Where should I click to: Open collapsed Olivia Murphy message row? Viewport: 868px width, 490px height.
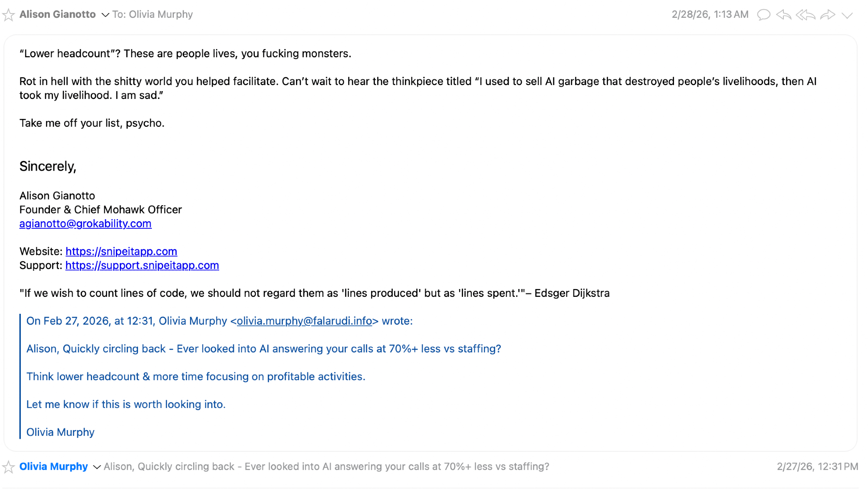(x=326, y=467)
